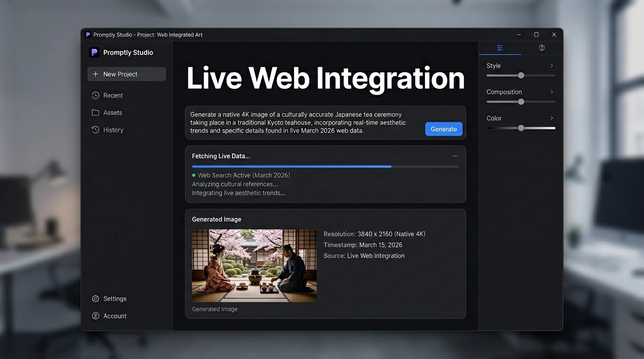
Task: Click the Recent clock icon
Action: pyautogui.click(x=95, y=95)
